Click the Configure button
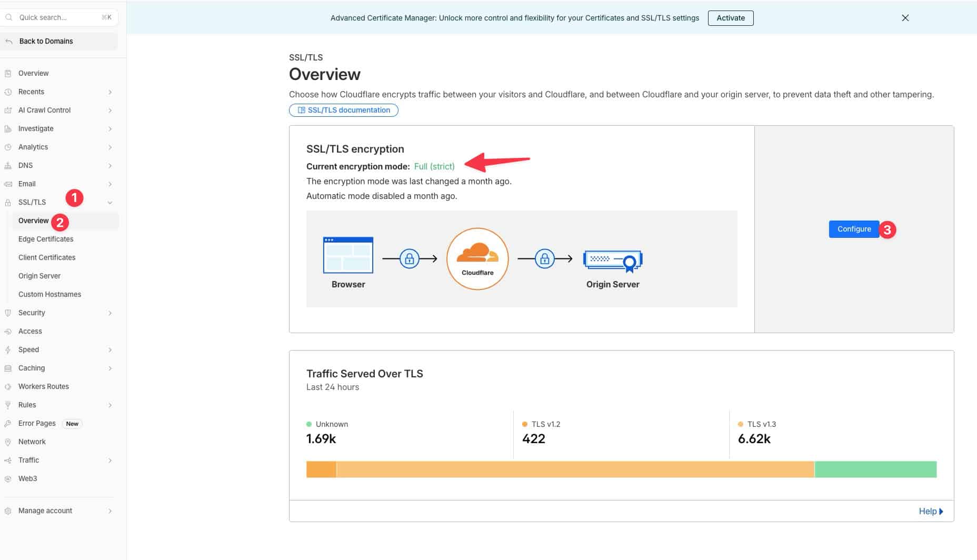Screen dimensions: 977x560 (854, 229)
